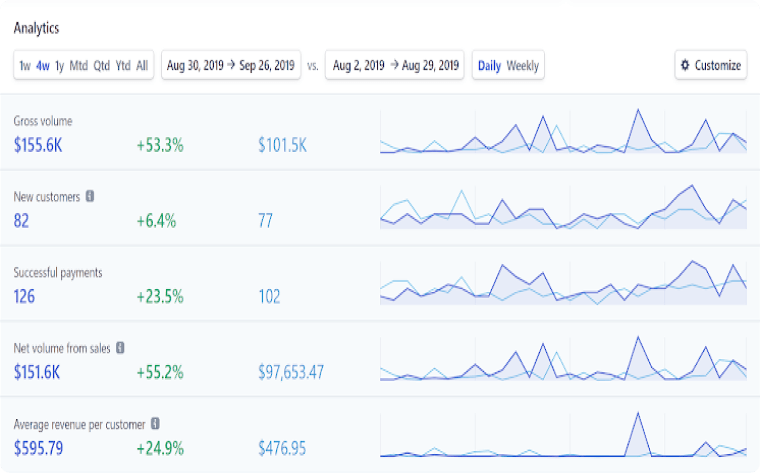Click the Net volume from sales info icon
The image size is (760, 473).
point(120,347)
